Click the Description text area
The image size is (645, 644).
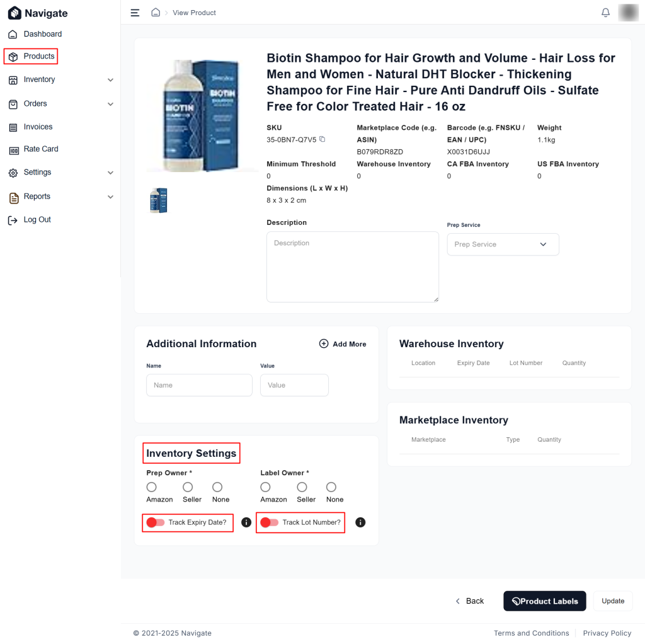pyautogui.click(x=353, y=267)
